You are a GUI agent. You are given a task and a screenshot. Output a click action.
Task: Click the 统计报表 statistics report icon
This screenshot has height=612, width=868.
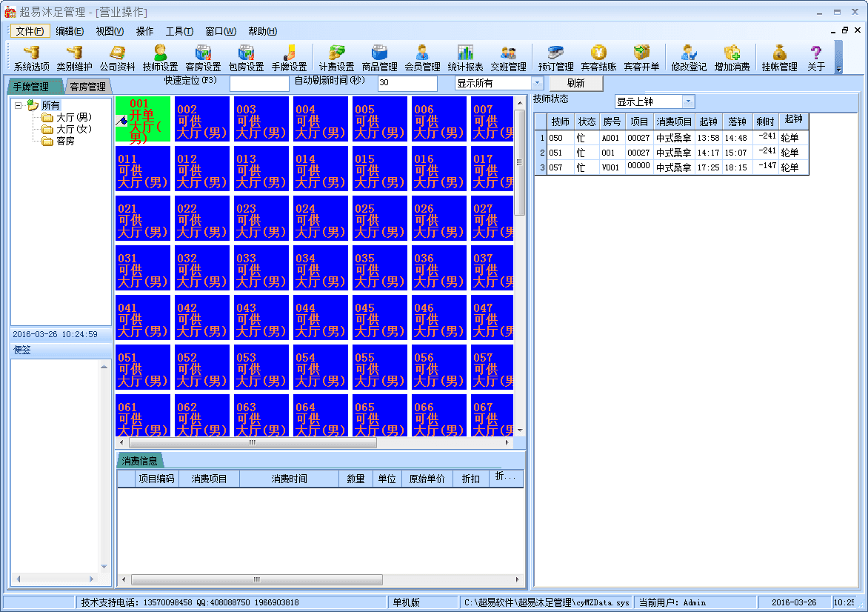465,58
